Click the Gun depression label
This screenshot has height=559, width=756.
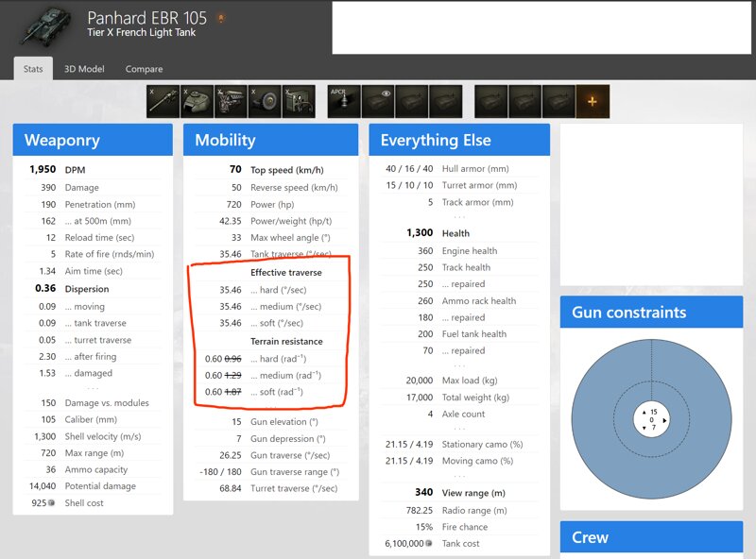(x=288, y=439)
